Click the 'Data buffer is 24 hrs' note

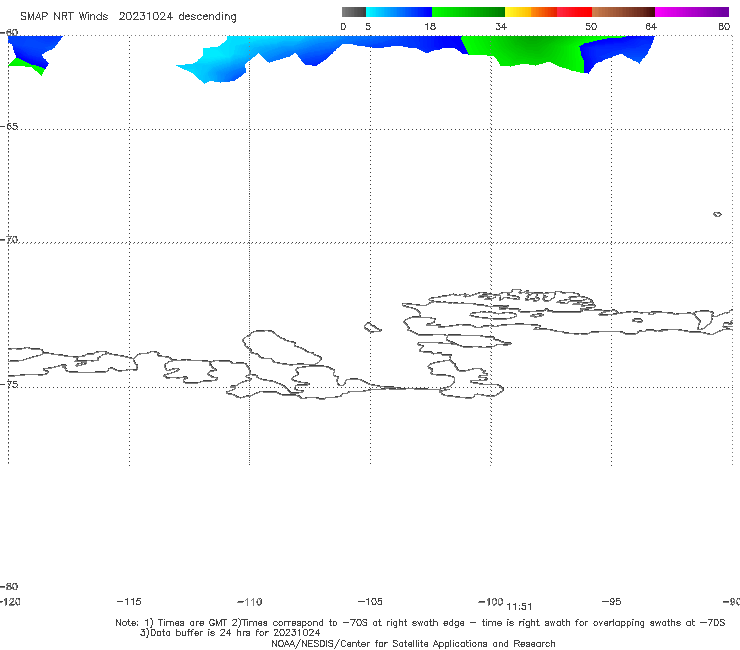230,633
